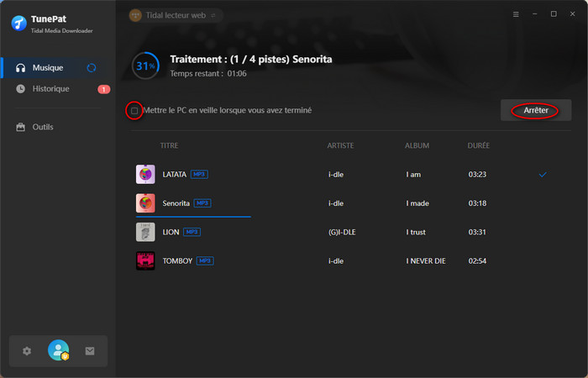
Task: Open the mail feedback icon
Action: coord(90,351)
